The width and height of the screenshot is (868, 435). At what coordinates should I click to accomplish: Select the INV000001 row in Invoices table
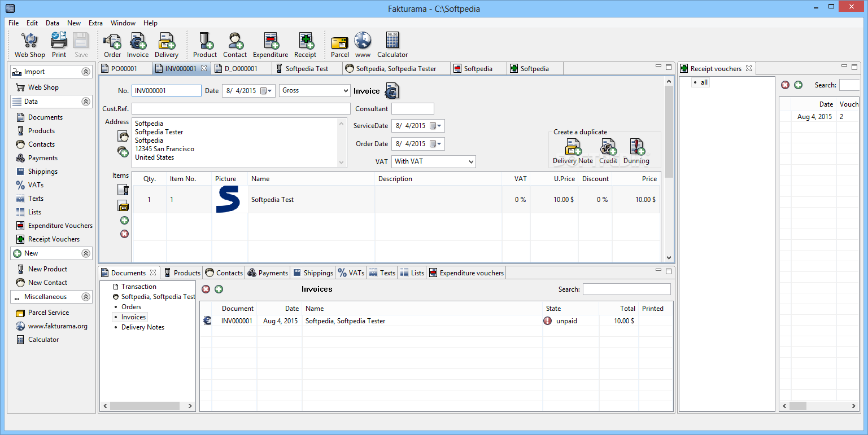tap(437, 321)
